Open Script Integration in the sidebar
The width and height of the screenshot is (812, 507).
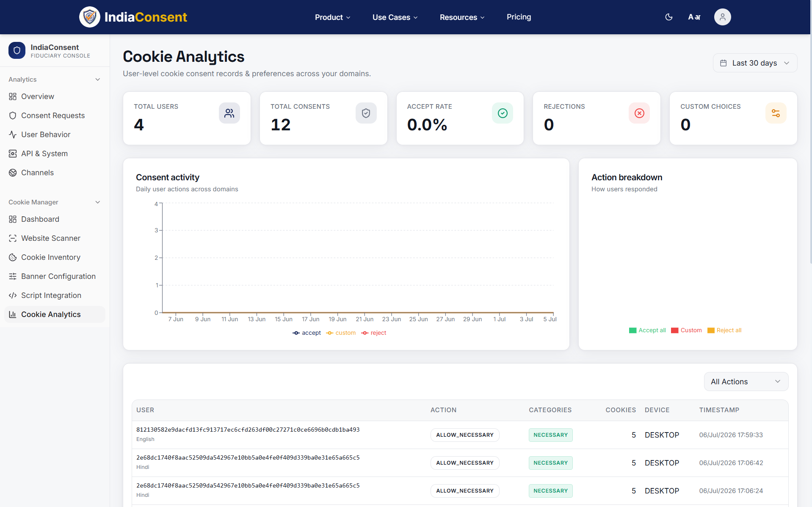[x=55, y=295]
